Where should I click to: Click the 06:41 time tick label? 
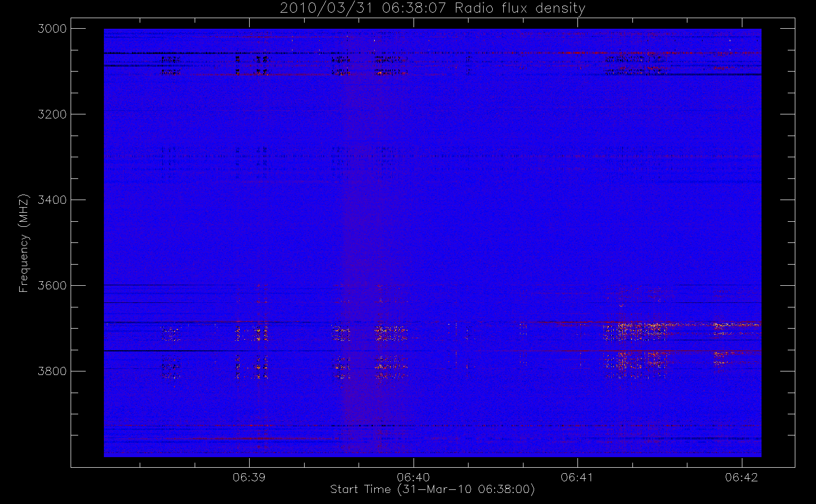[x=577, y=477]
